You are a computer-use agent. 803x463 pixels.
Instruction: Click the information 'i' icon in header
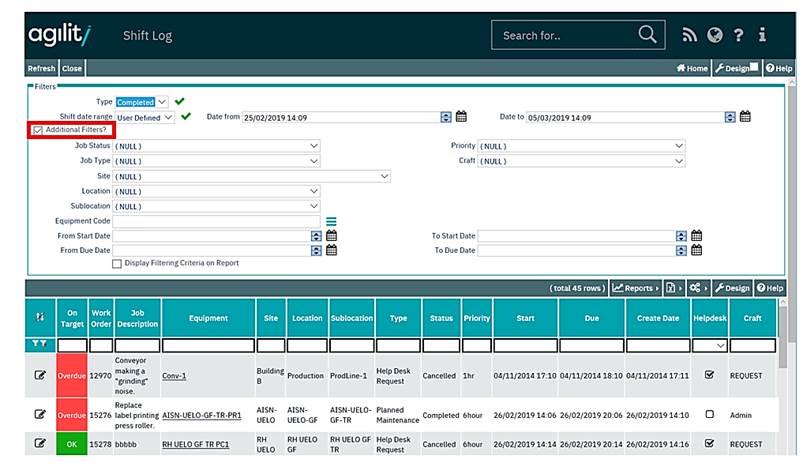pos(762,35)
